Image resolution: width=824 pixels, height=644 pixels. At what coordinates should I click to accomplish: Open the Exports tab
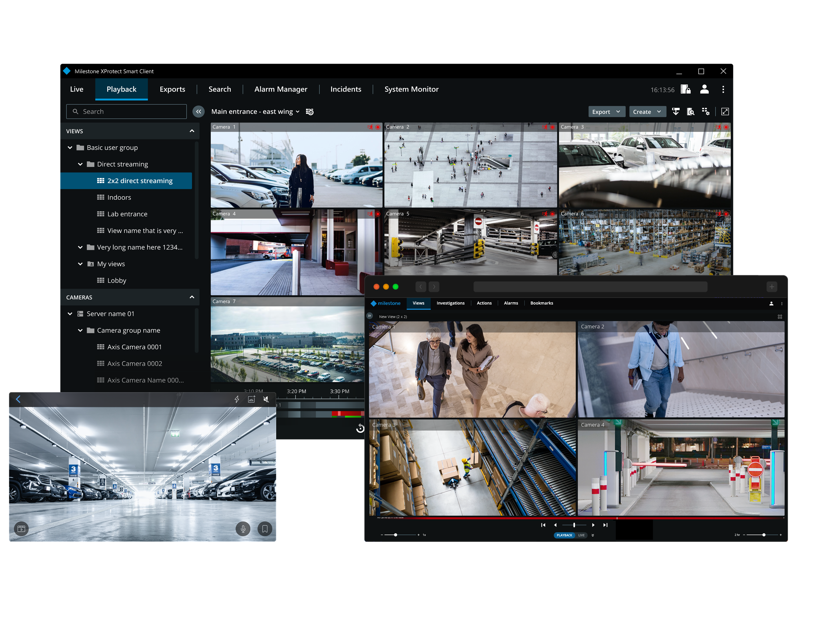173,90
